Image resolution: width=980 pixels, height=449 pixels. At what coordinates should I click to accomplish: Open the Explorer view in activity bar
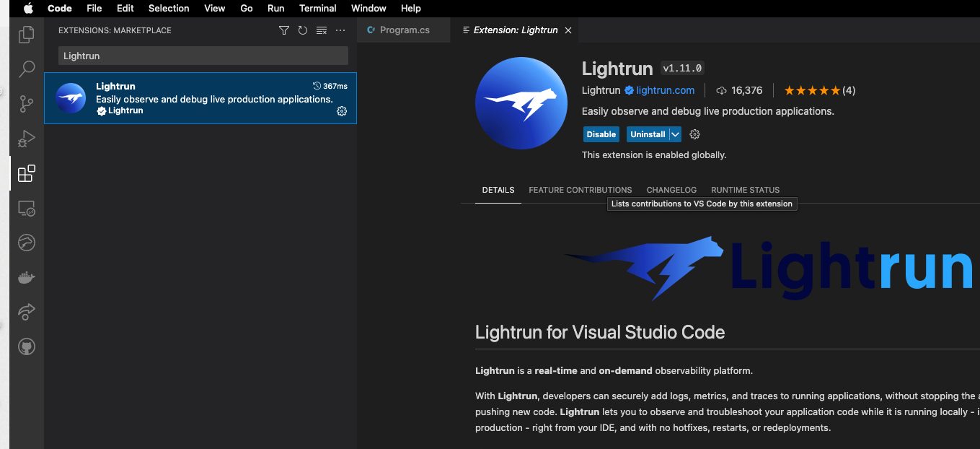tap(27, 34)
